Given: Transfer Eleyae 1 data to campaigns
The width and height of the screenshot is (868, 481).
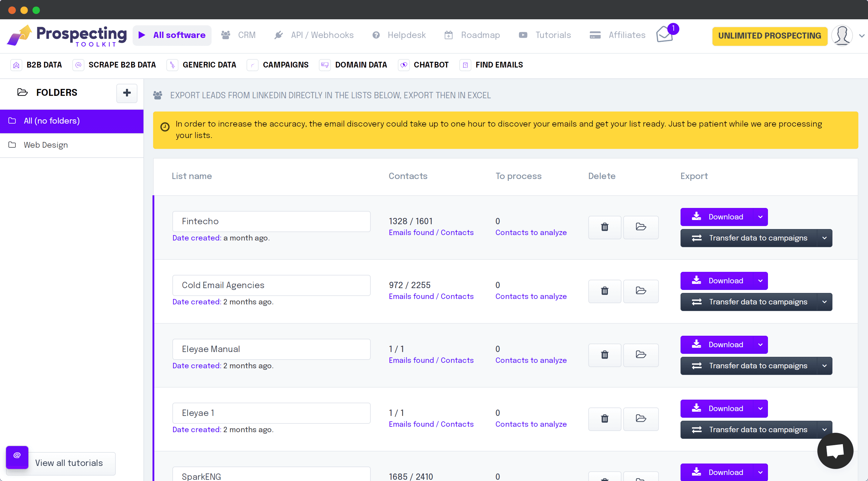Looking at the screenshot, I should click(749, 430).
